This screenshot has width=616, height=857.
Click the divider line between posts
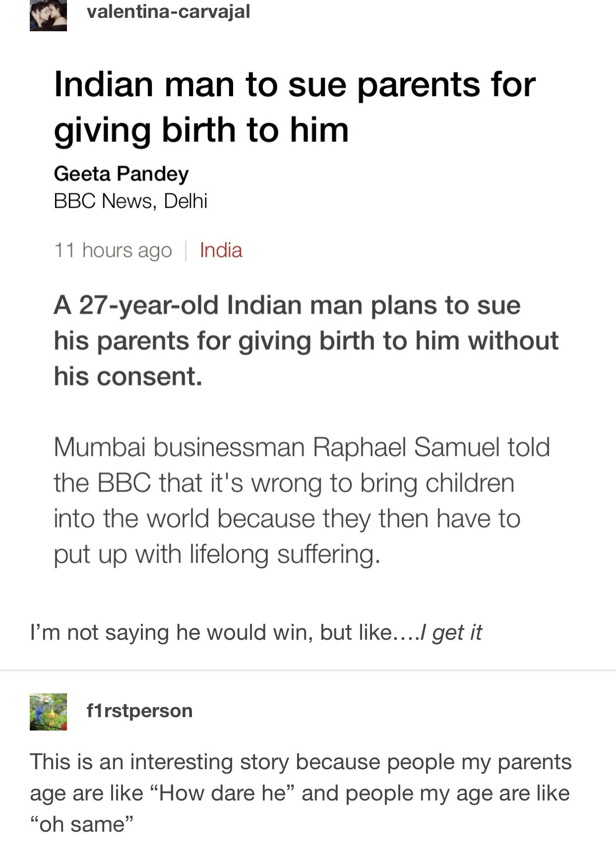[308, 670]
